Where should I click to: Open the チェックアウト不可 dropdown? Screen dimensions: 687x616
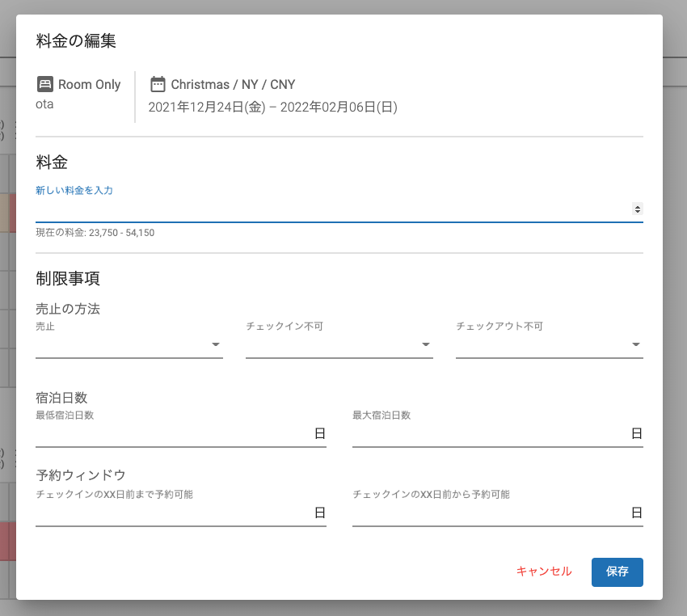tap(550, 345)
